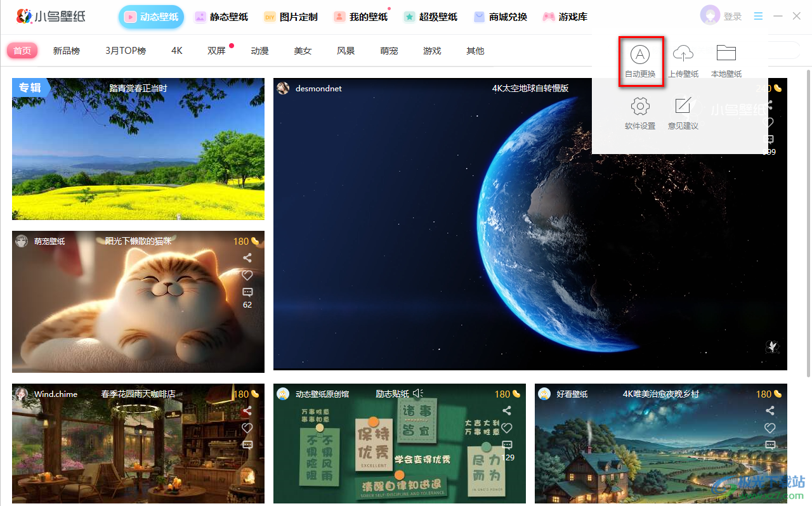The width and height of the screenshot is (812, 506).
Task: Filter by the 4K category
Action: pyautogui.click(x=177, y=51)
